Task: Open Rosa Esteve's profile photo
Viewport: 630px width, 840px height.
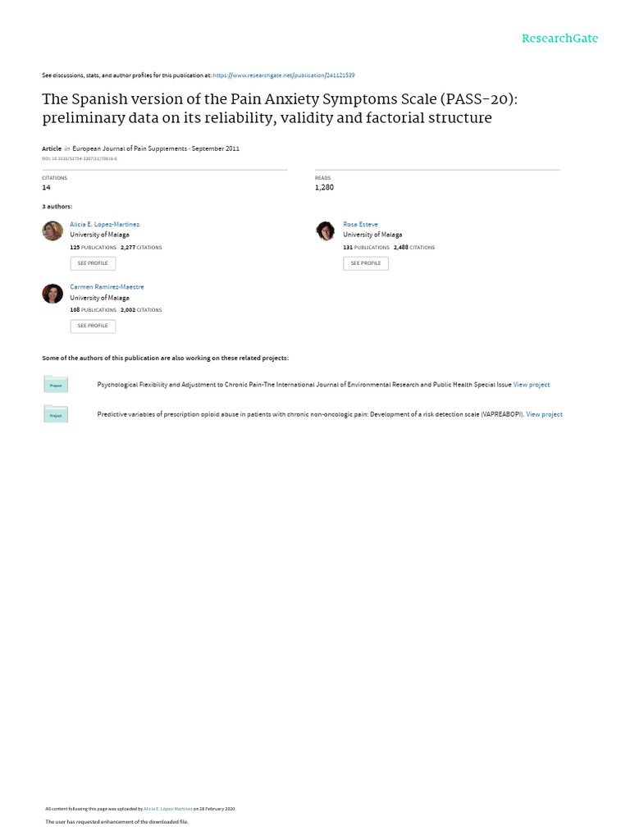Action: click(x=326, y=231)
